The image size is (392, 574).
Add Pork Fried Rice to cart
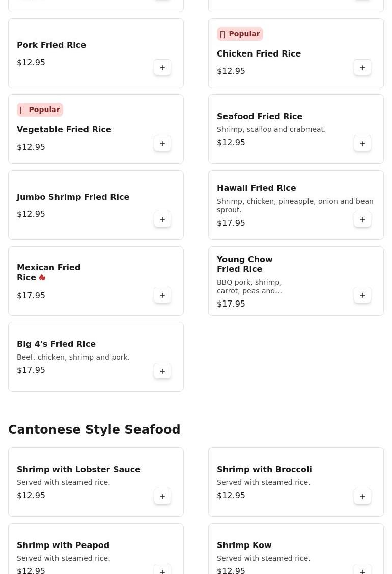[162, 68]
